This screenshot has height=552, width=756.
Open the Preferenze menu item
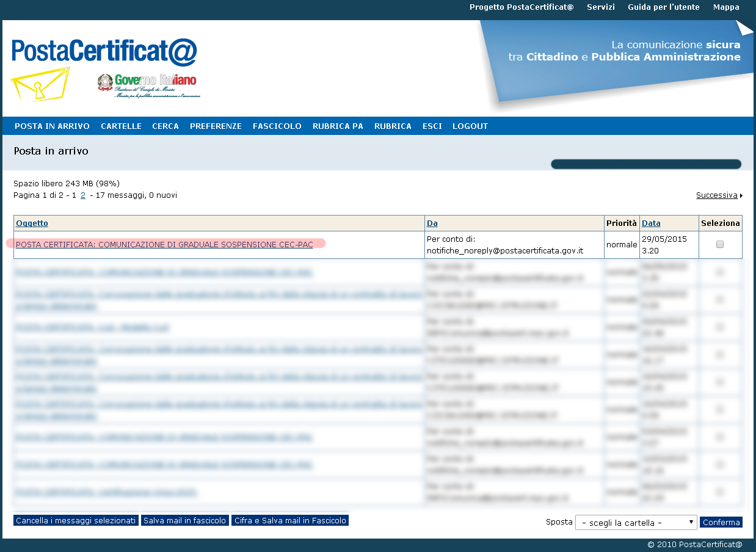point(216,126)
